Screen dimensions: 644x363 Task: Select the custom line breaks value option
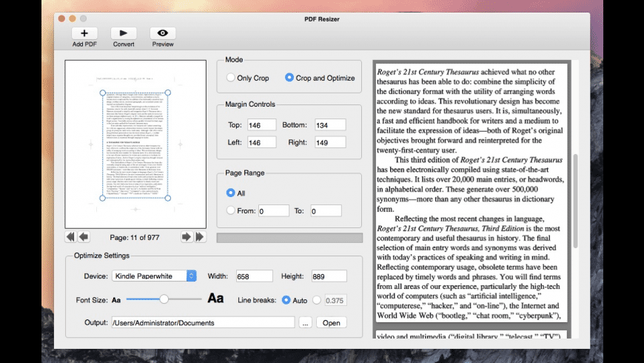316,300
